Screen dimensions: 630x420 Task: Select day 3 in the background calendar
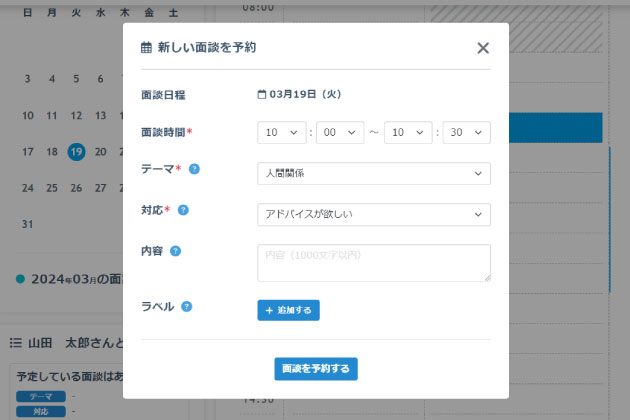pos(27,79)
